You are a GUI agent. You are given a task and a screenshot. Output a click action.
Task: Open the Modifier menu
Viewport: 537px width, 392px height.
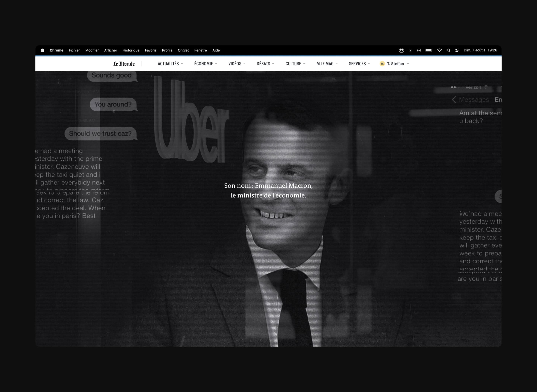click(x=92, y=50)
